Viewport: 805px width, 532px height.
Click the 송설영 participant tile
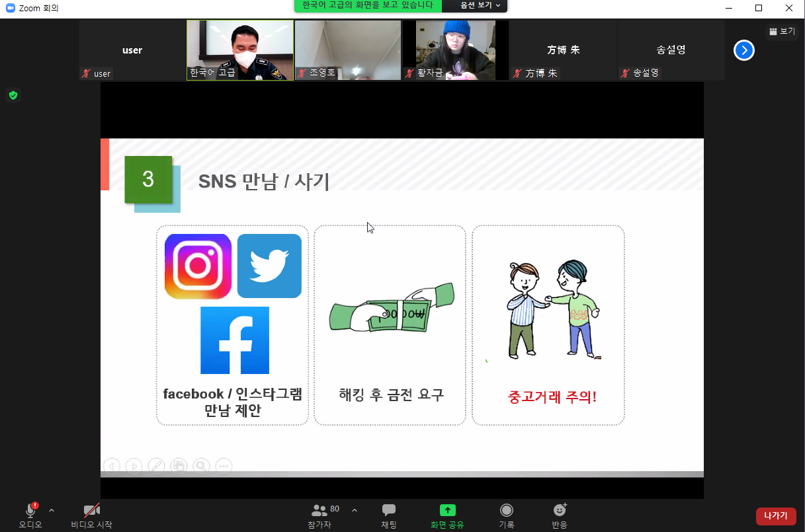click(x=670, y=50)
